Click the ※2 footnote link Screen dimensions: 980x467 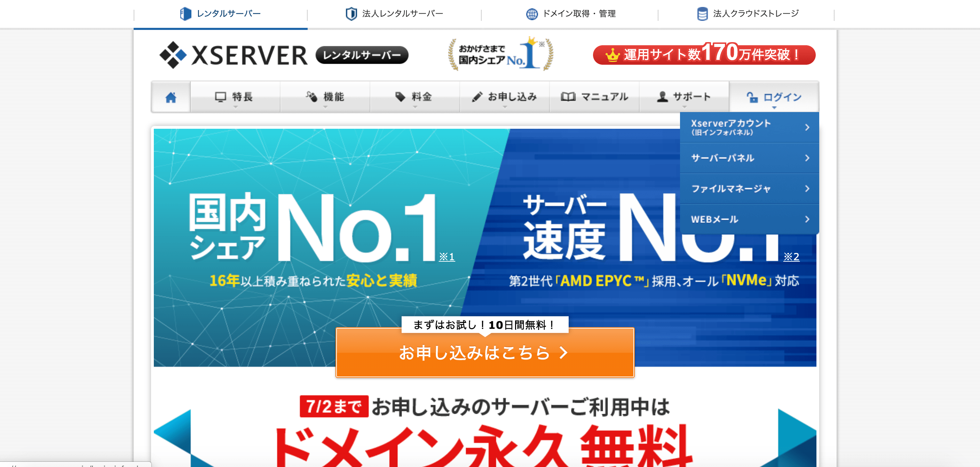click(791, 257)
